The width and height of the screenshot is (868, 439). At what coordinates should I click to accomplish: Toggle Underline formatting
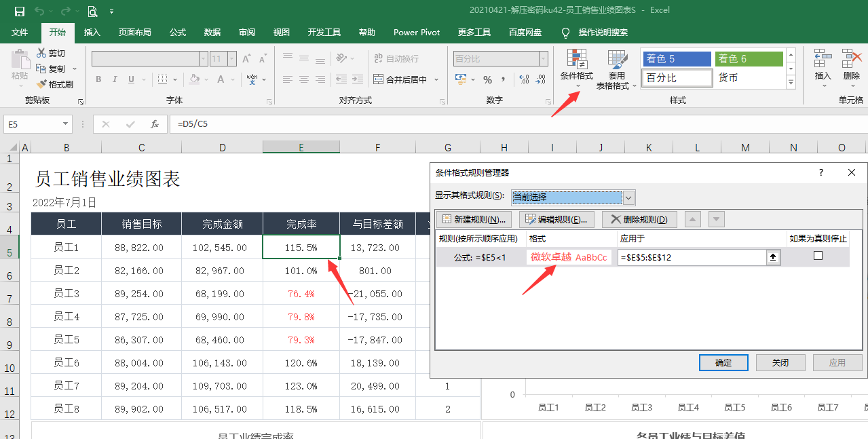pyautogui.click(x=132, y=79)
